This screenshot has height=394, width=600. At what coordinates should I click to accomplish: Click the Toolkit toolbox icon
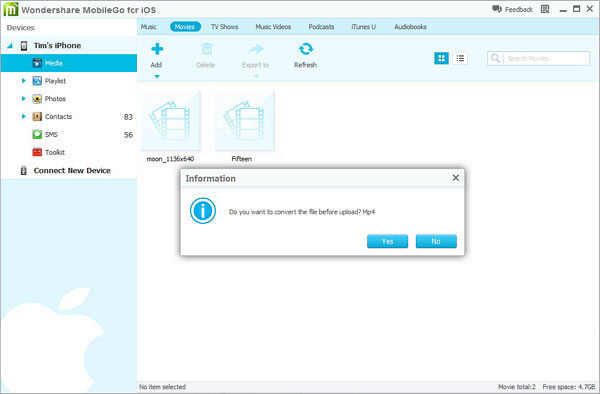coord(37,152)
